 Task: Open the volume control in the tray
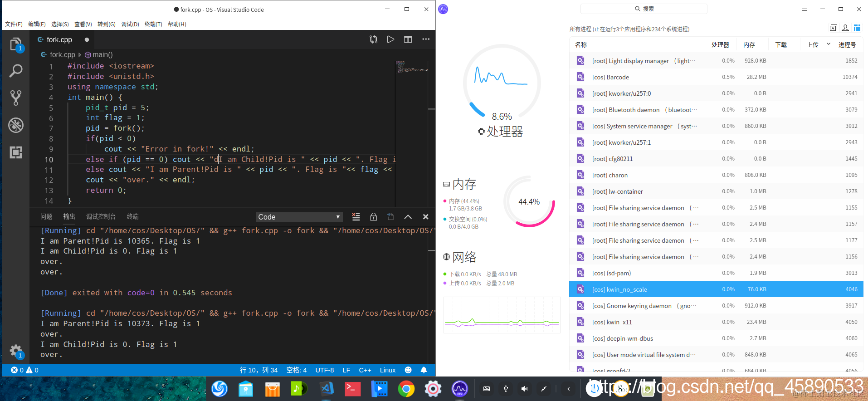click(x=524, y=389)
